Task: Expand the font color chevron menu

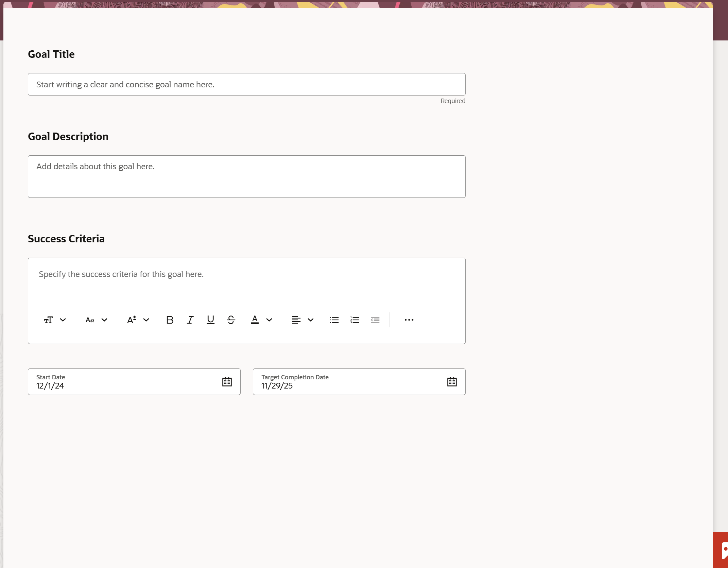Action: coord(269,320)
